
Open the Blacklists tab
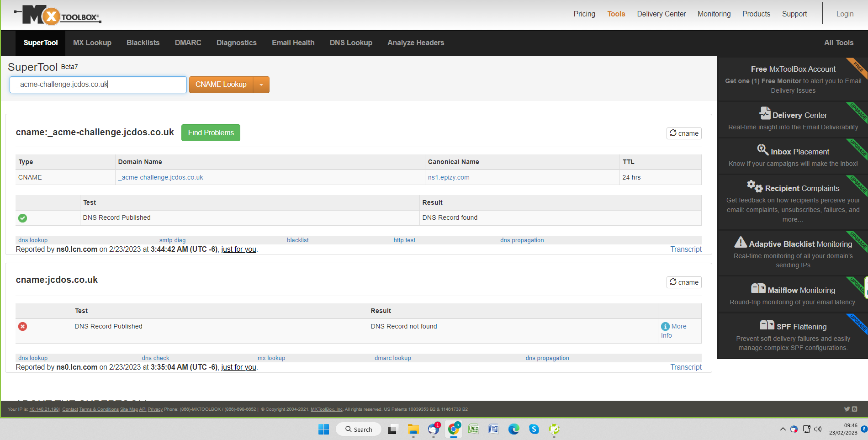[x=143, y=43]
